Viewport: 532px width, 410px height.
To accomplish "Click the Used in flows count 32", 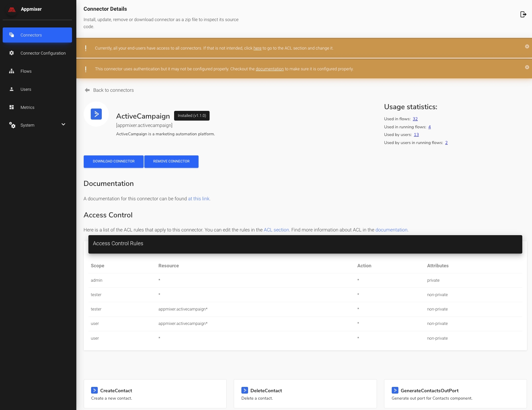I will [415, 119].
